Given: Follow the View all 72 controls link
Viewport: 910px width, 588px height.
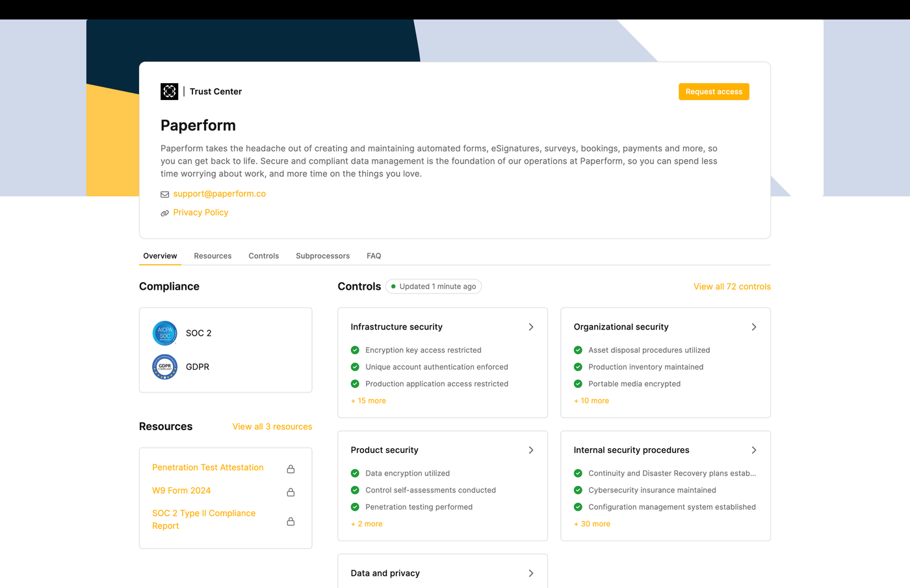Looking at the screenshot, I should tap(732, 287).
